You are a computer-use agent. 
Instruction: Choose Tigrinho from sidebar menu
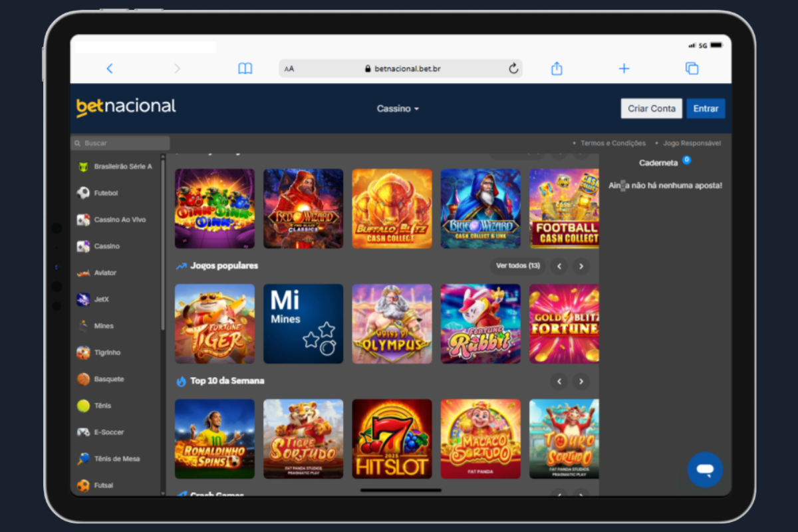click(x=107, y=352)
